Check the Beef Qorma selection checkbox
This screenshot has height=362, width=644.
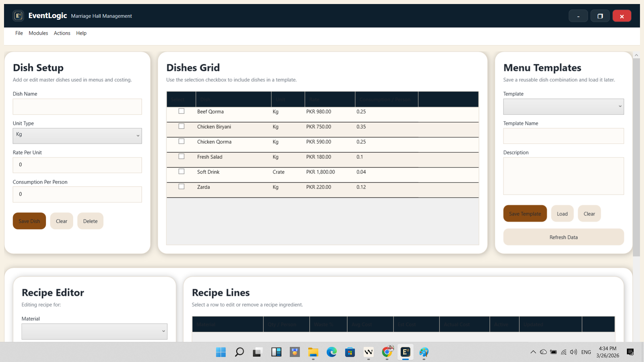(181, 111)
